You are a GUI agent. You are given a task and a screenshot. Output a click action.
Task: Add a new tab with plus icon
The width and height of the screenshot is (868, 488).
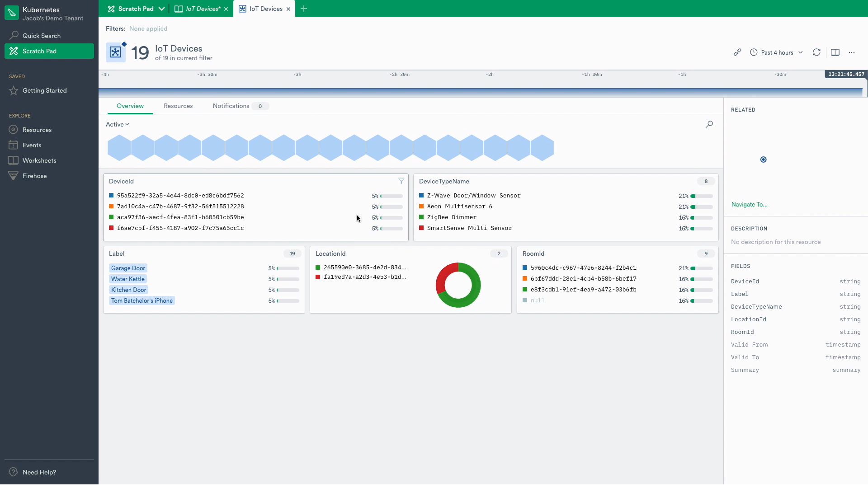[x=304, y=9]
